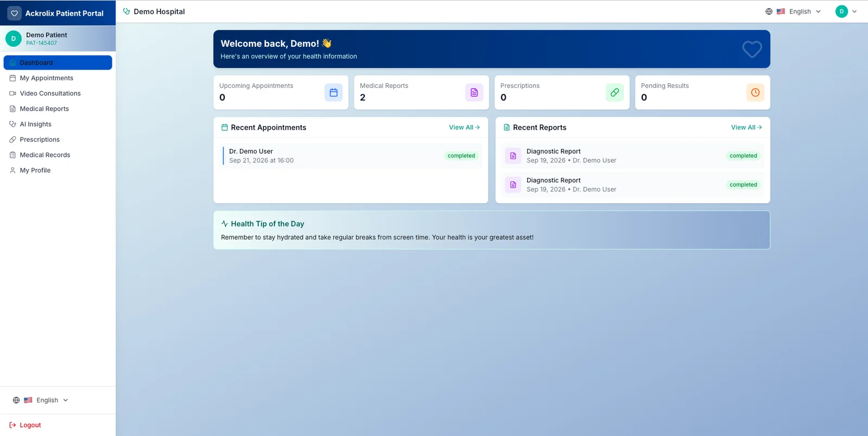Click the Medical Records clipboard icon
Viewport: 868px width, 436px height.
tap(12, 155)
